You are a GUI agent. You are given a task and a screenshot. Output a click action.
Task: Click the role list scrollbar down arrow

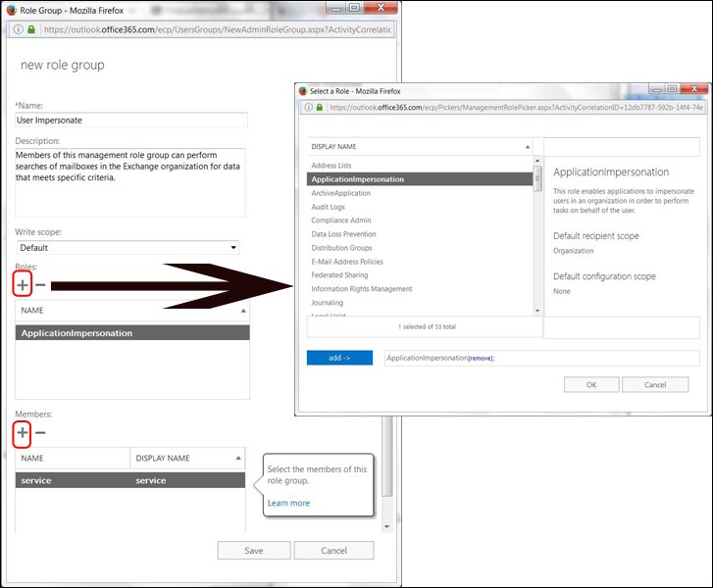(537, 311)
